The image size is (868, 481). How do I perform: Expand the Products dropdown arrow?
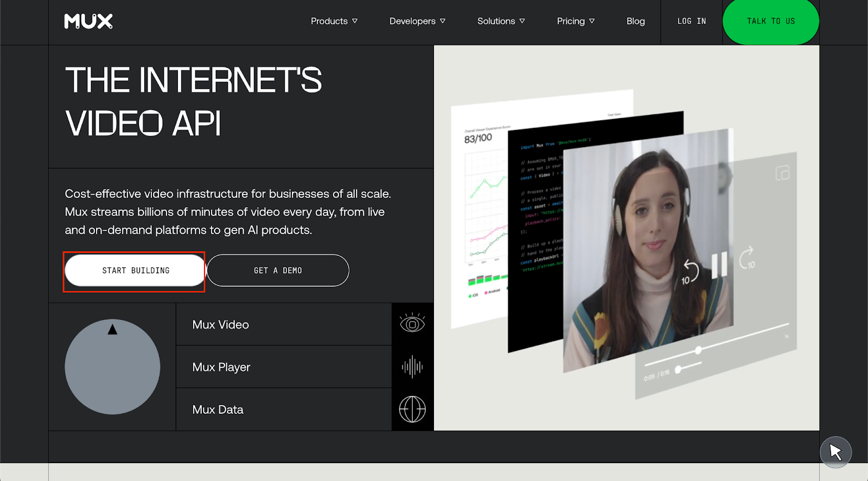pos(355,21)
